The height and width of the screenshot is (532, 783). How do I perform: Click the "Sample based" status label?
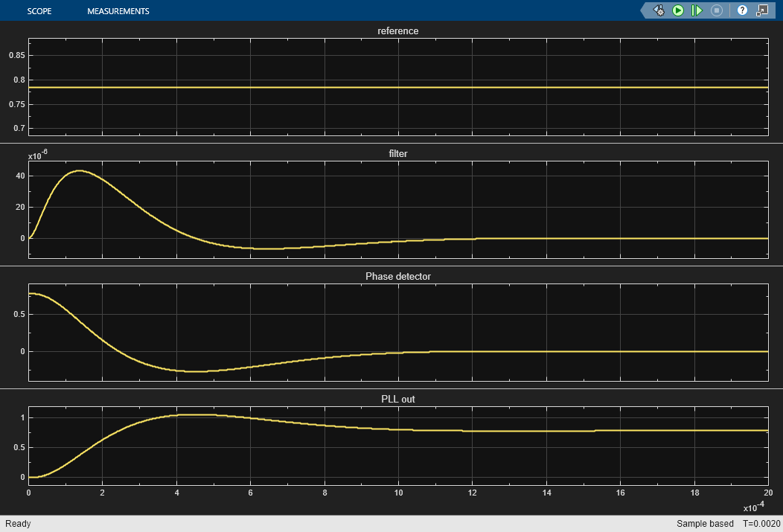coord(704,524)
